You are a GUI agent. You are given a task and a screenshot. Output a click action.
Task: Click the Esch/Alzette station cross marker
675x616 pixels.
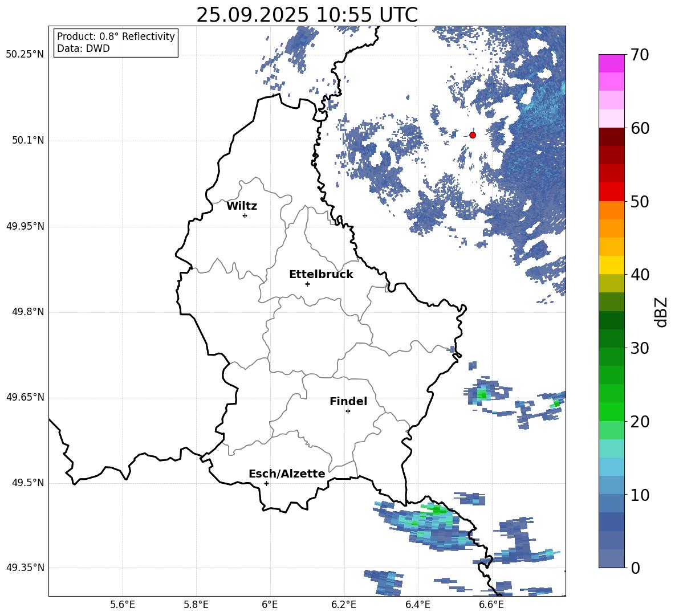tap(266, 483)
